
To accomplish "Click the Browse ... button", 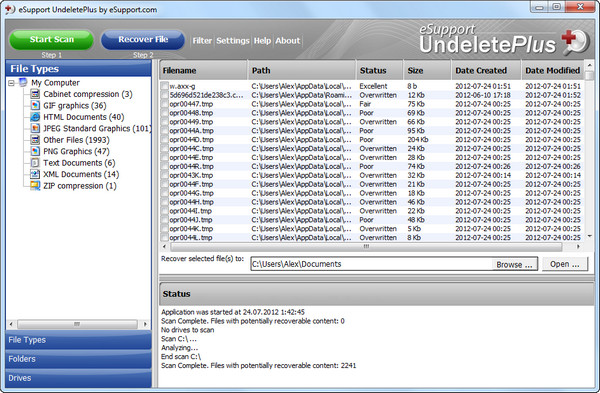I will pos(514,264).
